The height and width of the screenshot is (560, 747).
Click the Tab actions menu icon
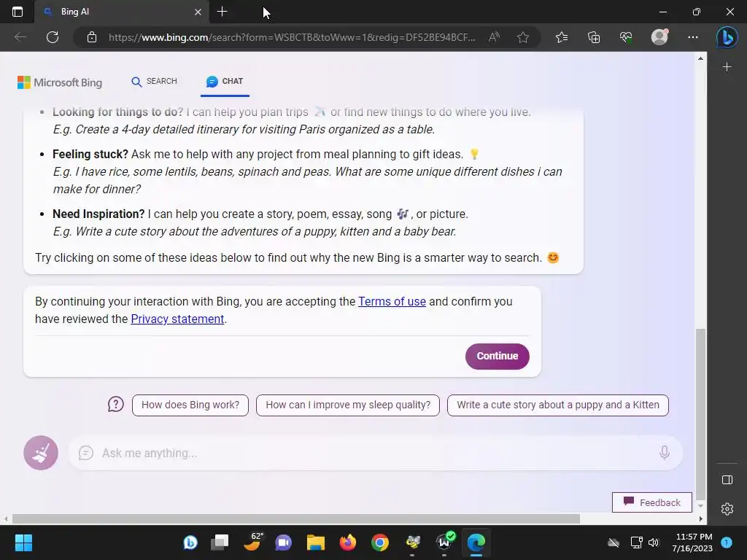18,12
